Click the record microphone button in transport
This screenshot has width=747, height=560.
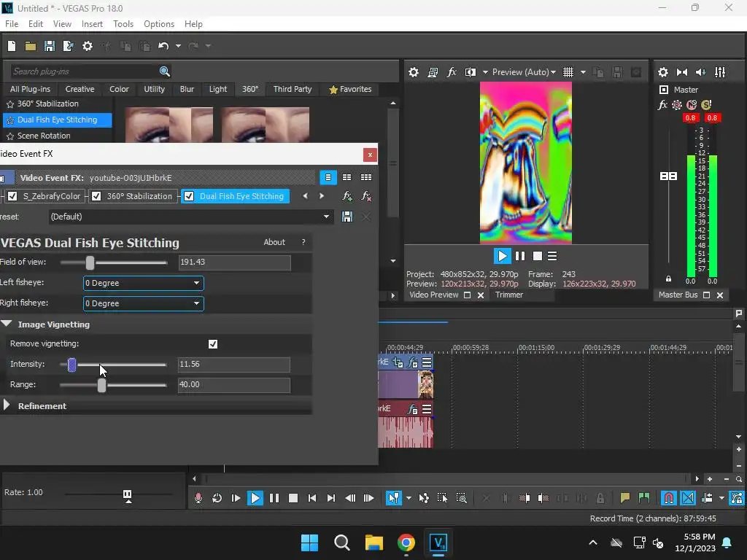pyautogui.click(x=198, y=498)
